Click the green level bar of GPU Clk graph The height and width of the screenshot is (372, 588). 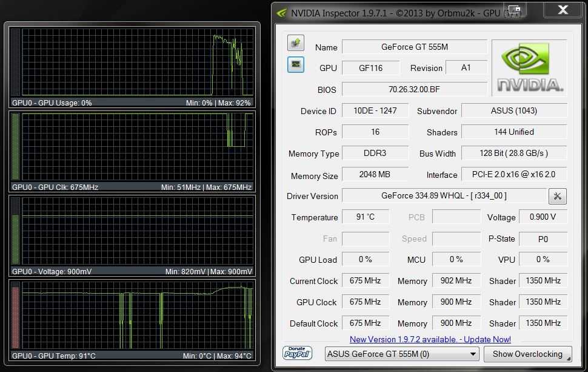15,147
